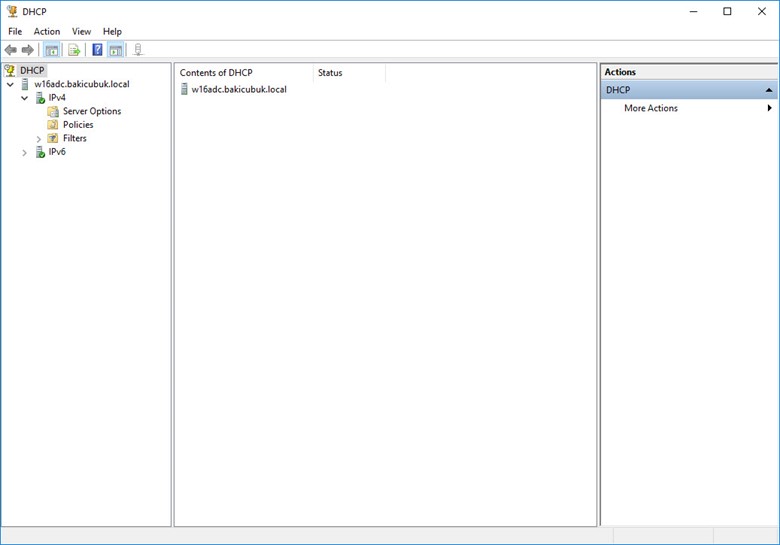The height and width of the screenshot is (545, 780).
Task: Click the Forward arrow toolbar icon
Action: [28, 50]
